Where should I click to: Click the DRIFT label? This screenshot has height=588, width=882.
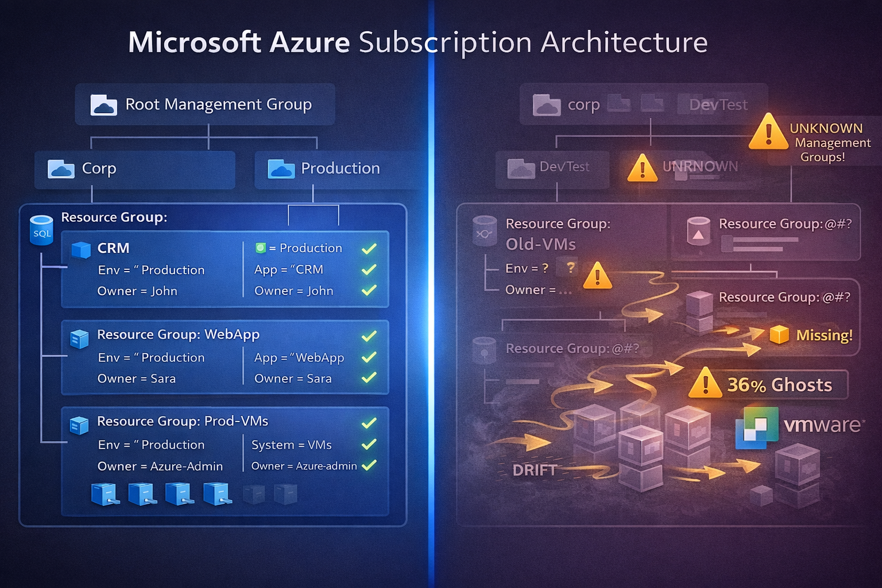[x=535, y=470]
